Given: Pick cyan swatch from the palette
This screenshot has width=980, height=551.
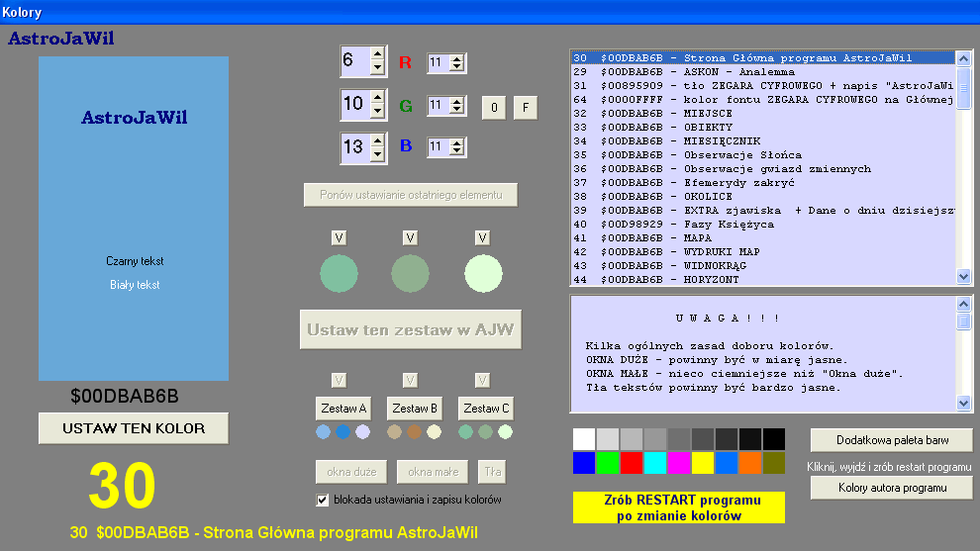Looking at the screenshot, I should pos(655,463).
